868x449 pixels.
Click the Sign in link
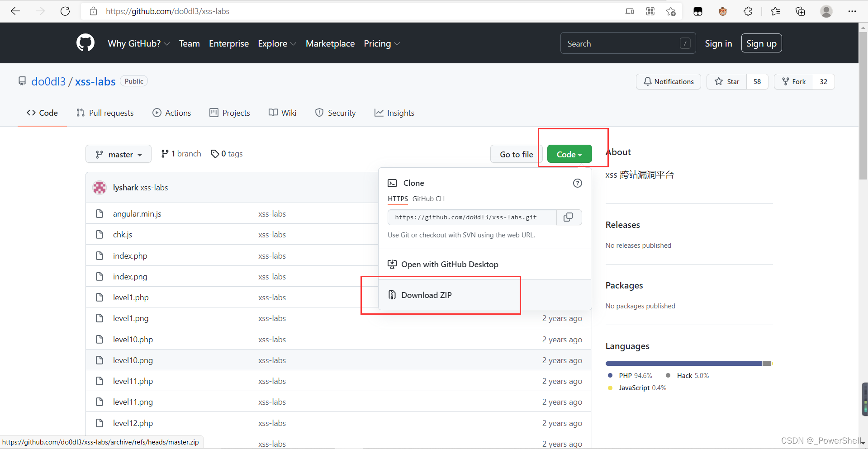pyautogui.click(x=718, y=43)
